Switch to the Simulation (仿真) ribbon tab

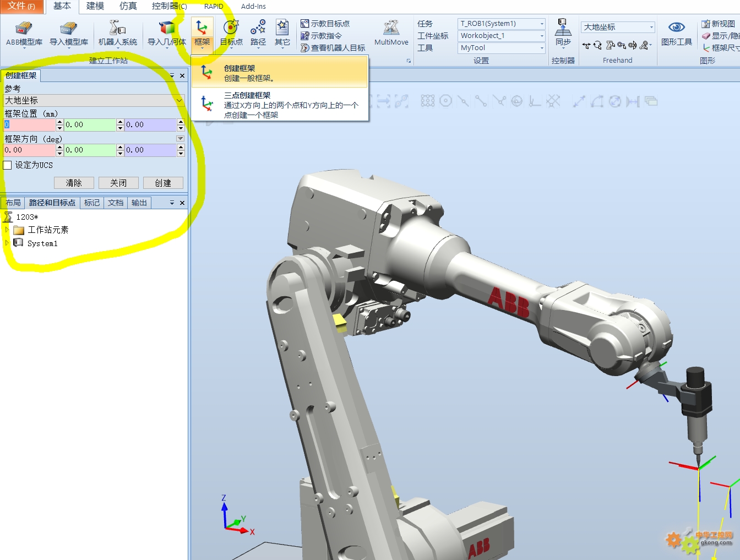point(128,6)
